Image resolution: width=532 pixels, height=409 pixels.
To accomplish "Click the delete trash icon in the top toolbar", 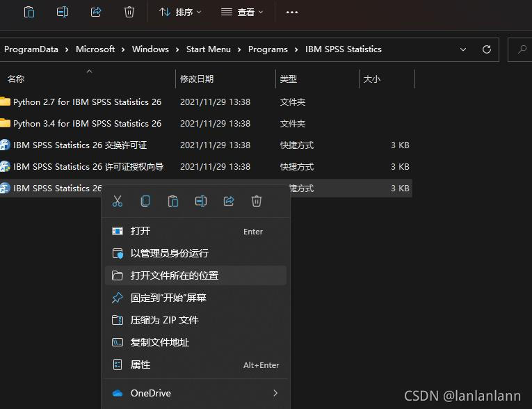I will [129, 13].
